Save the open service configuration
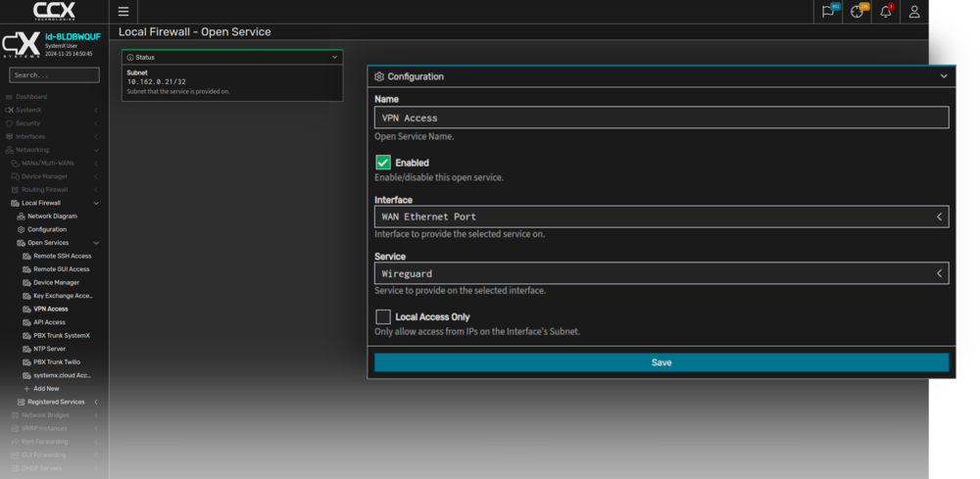 [x=661, y=362]
